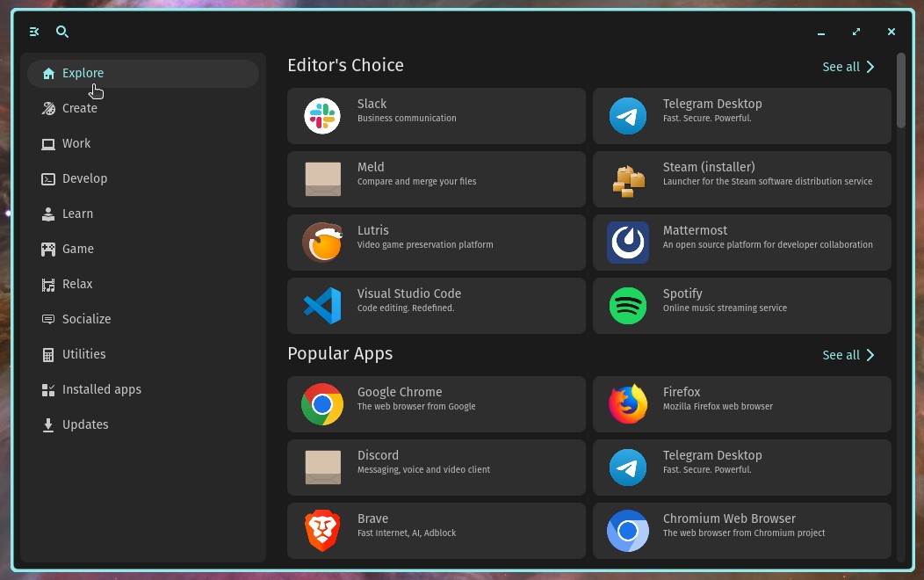The height and width of the screenshot is (580, 924).
Task: Open the Create category
Action: [143, 108]
